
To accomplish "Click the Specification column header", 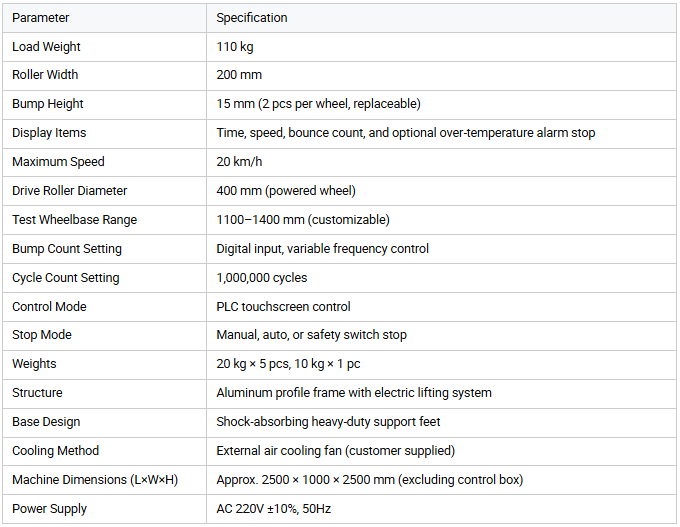I will (x=252, y=18).
